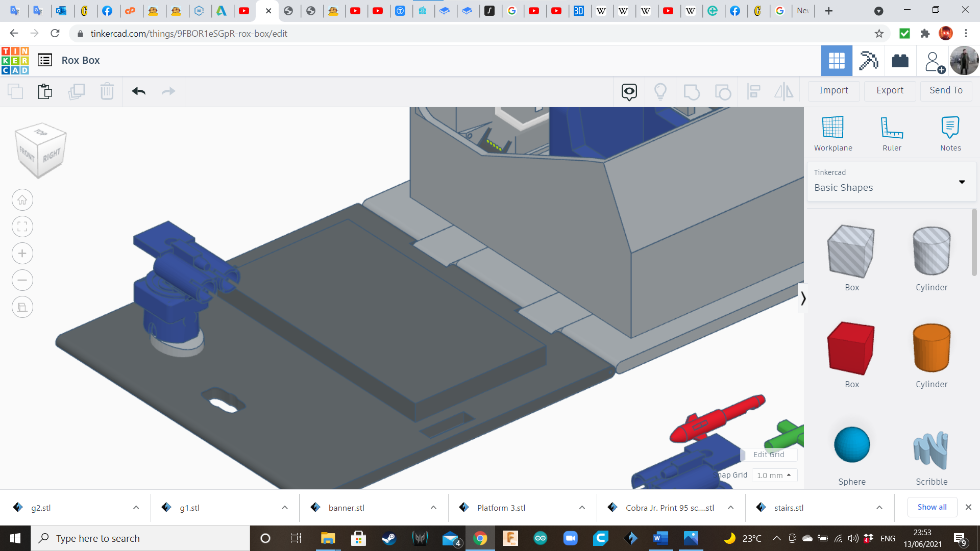The height and width of the screenshot is (551, 980).
Task: Open the Export menu
Action: point(890,90)
